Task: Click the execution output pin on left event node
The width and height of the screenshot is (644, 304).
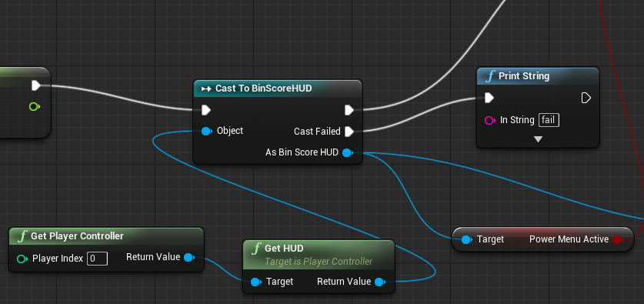Action: coord(36,85)
